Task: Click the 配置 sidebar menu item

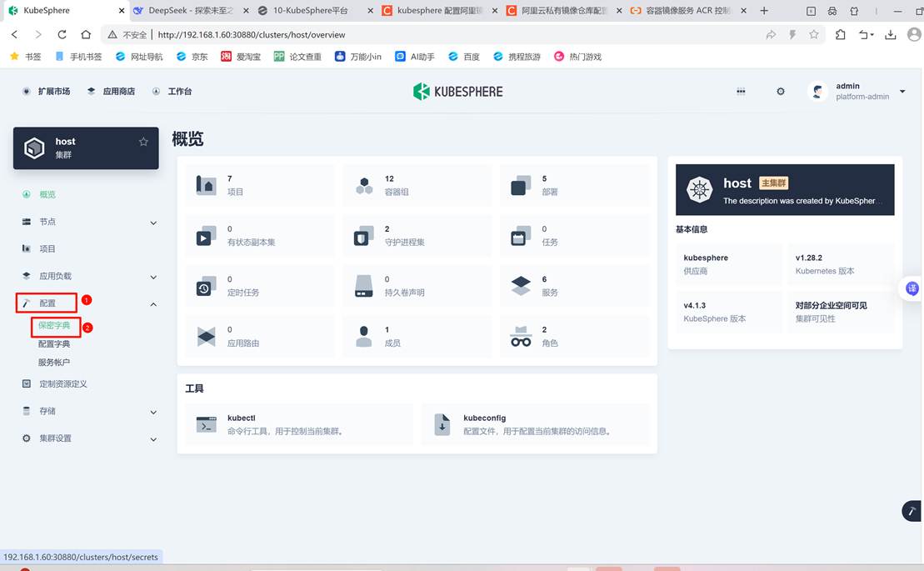Action: click(x=47, y=303)
